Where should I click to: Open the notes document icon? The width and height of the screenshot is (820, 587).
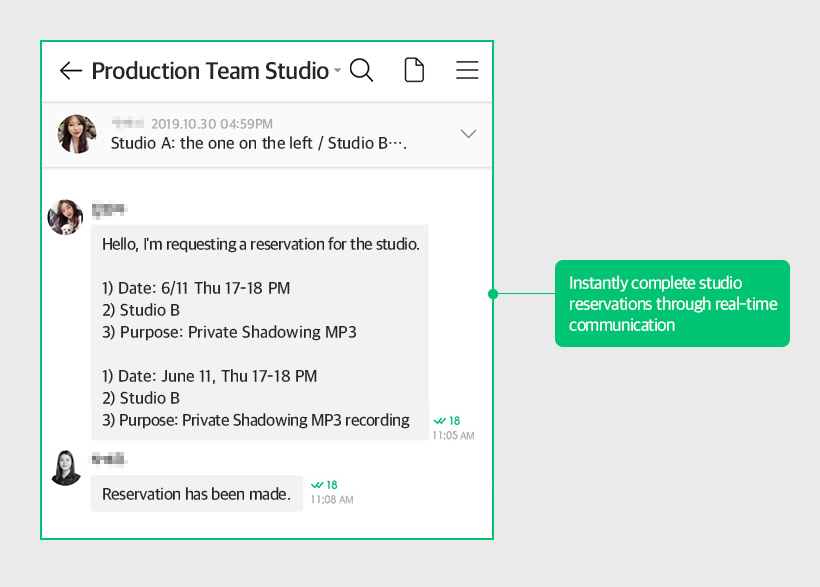click(414, 70)
